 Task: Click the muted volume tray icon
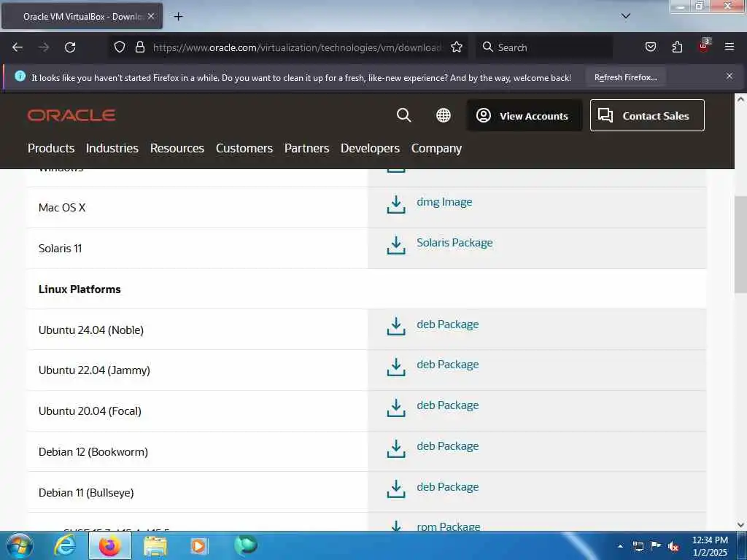tap(673, 547)
